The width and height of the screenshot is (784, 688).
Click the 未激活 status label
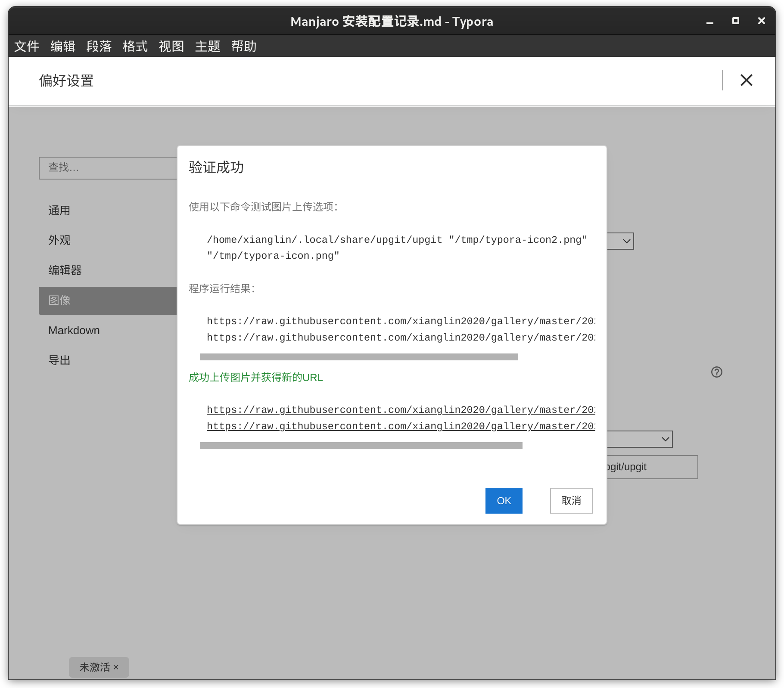tap(95, 667)
